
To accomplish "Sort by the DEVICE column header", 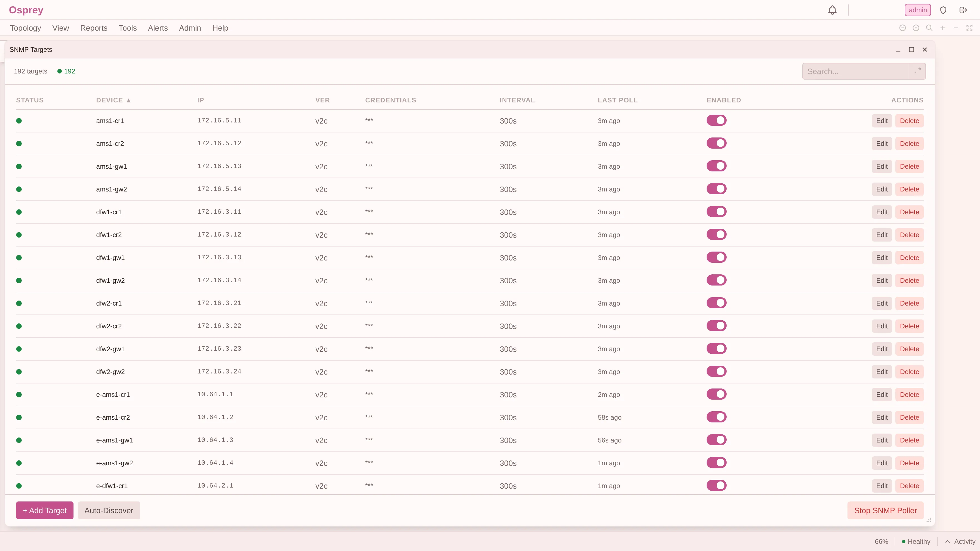I will pos(113,100).
